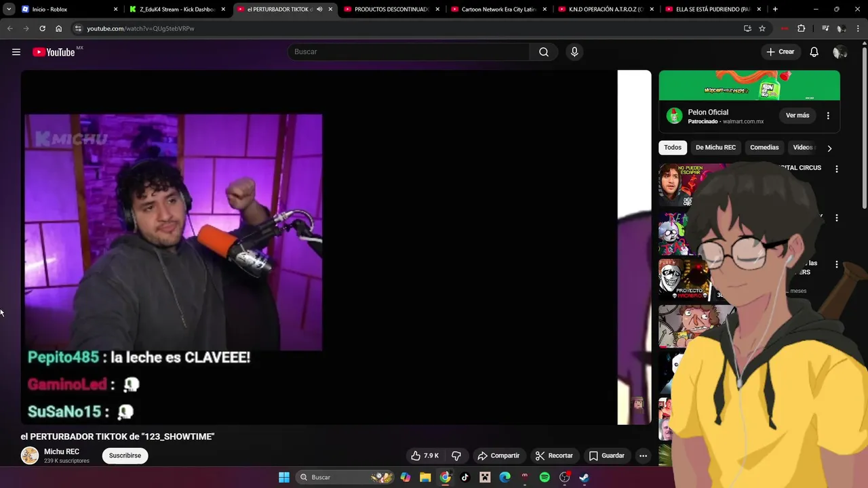Reload the page
Image resolution: width=868 pixels, height=488 pixels.
coord(42,28)
